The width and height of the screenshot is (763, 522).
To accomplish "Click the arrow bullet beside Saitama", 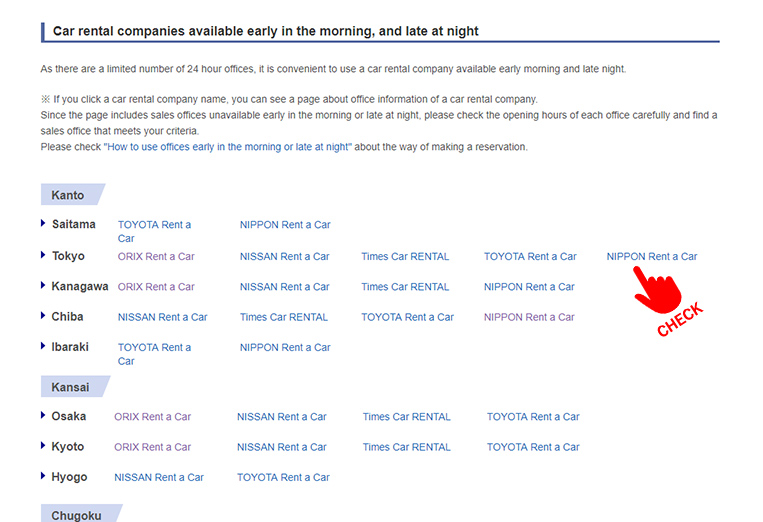I will [x=44, y=224].
